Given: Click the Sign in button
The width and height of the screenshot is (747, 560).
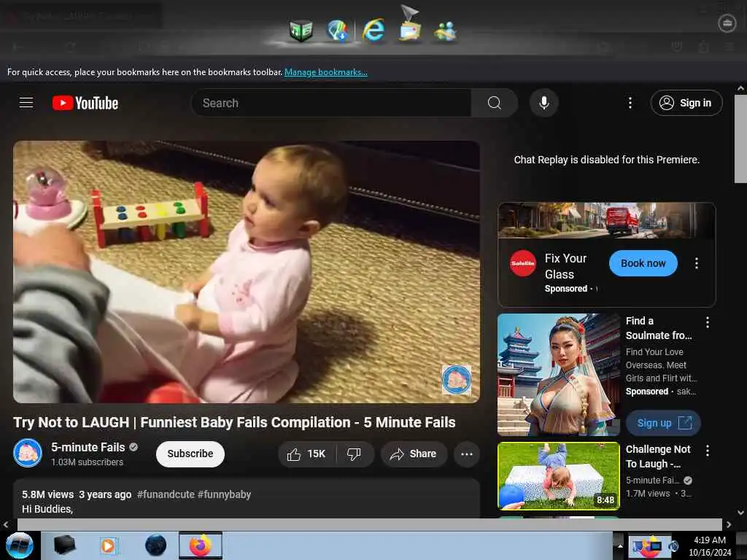Looking at the screenshot, I should coord(686,103).
